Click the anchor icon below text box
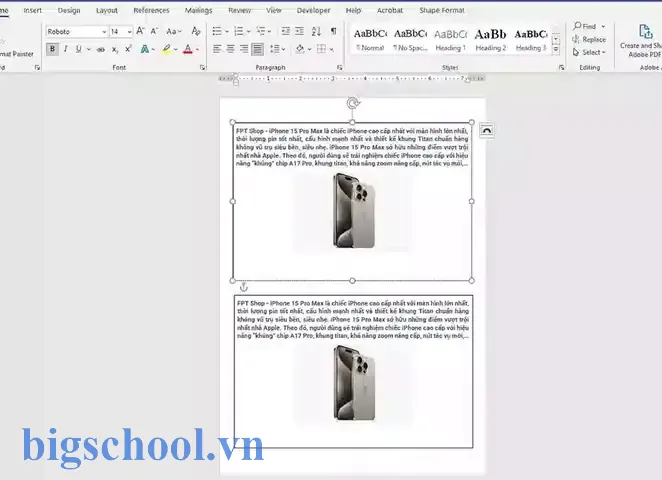Screen dimensions: 662x480 [x=244, y=287]
